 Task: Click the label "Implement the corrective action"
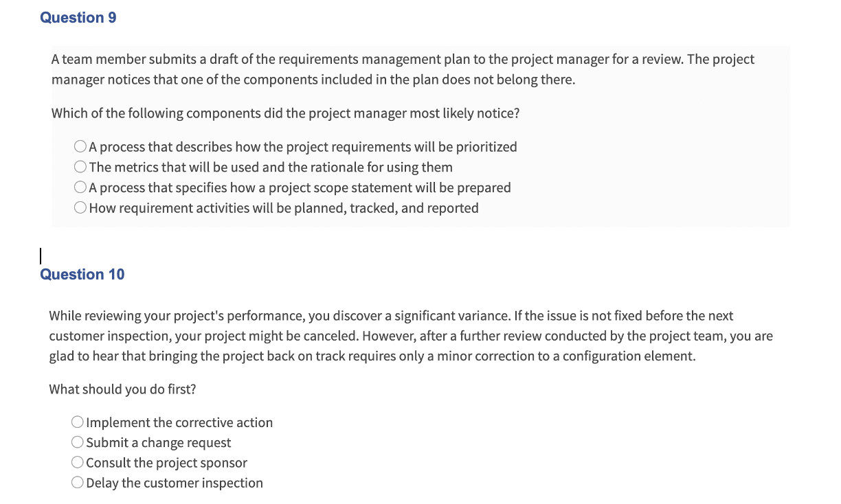tap(179, 422)
